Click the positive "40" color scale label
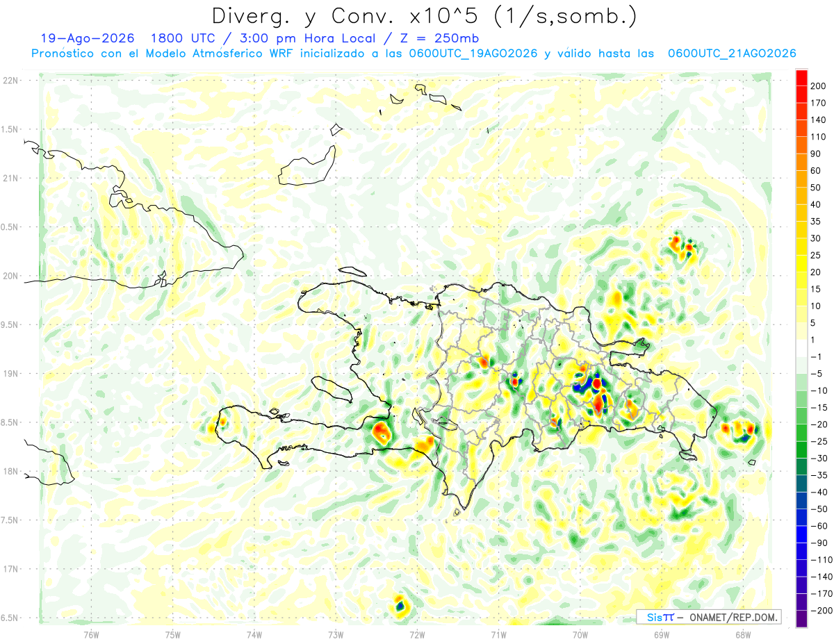Screen dimensions: 834x644 coord(817,204)
